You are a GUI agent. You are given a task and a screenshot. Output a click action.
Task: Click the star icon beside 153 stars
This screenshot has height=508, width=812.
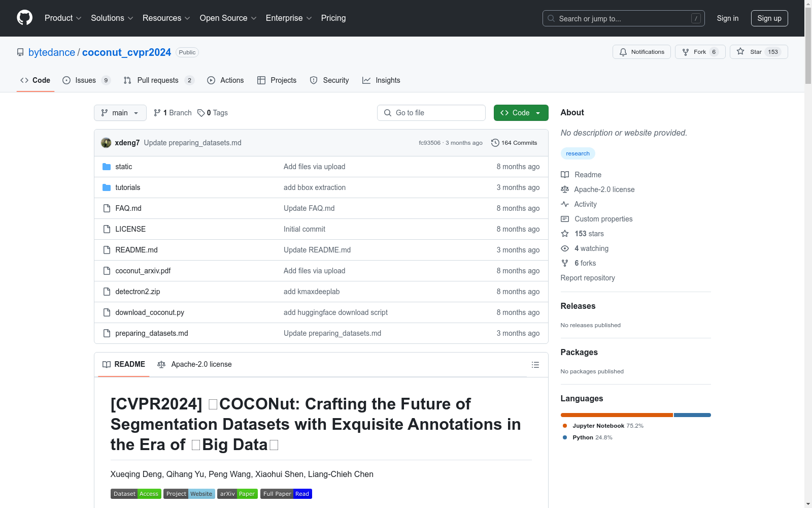point(565,234)
